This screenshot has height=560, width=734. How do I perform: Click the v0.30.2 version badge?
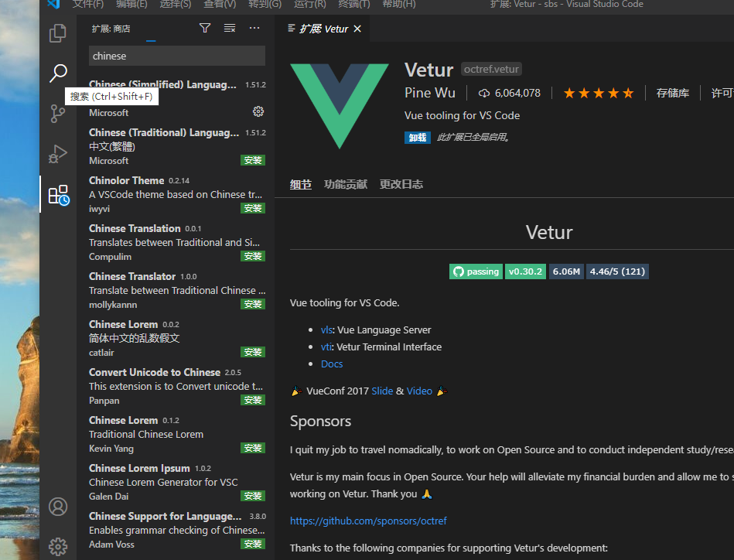click(x=525, y=271)
